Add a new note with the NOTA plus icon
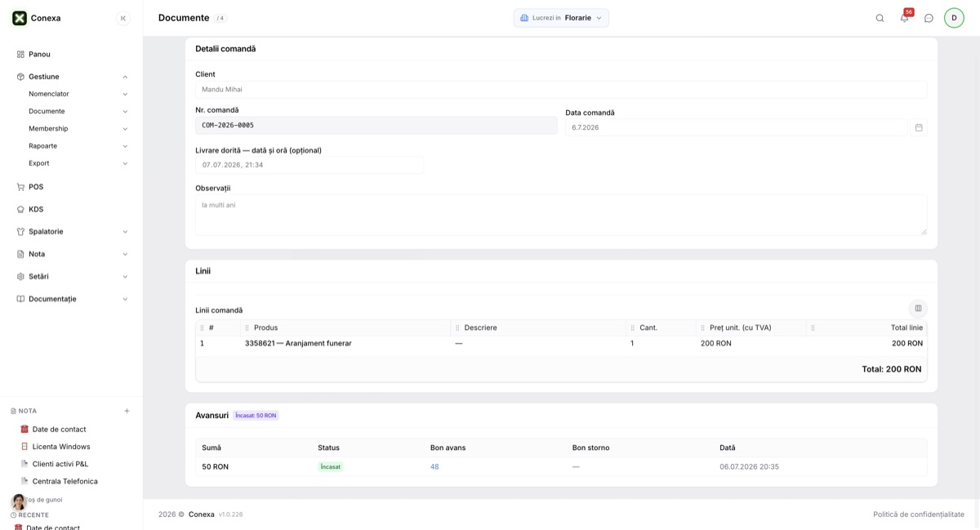980x530 pixels. click(127, 411)
